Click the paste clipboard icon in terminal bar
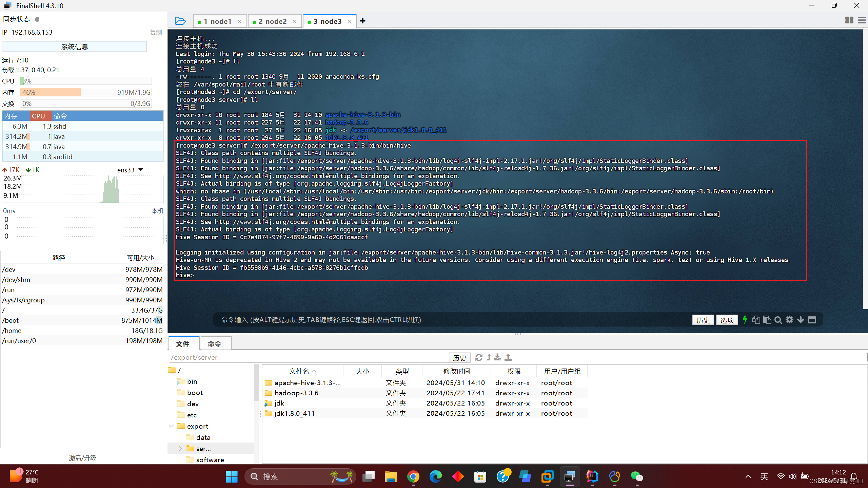The image size is (868, 488). tap(767, 320)
